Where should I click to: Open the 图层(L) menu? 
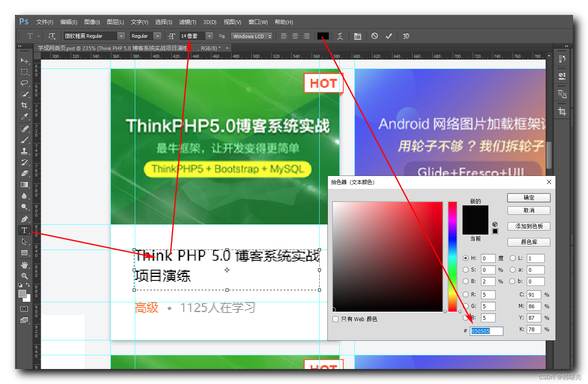coord(115,22)
